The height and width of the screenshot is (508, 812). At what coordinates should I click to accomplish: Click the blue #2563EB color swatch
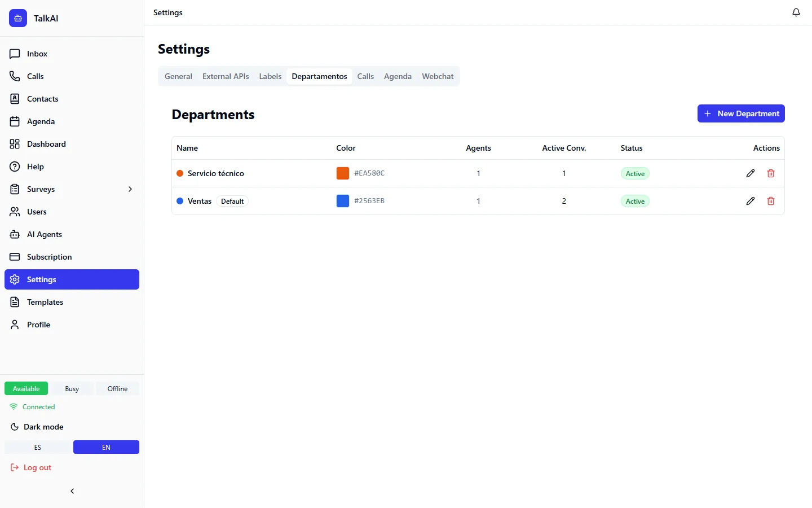[x=343, y=201]
